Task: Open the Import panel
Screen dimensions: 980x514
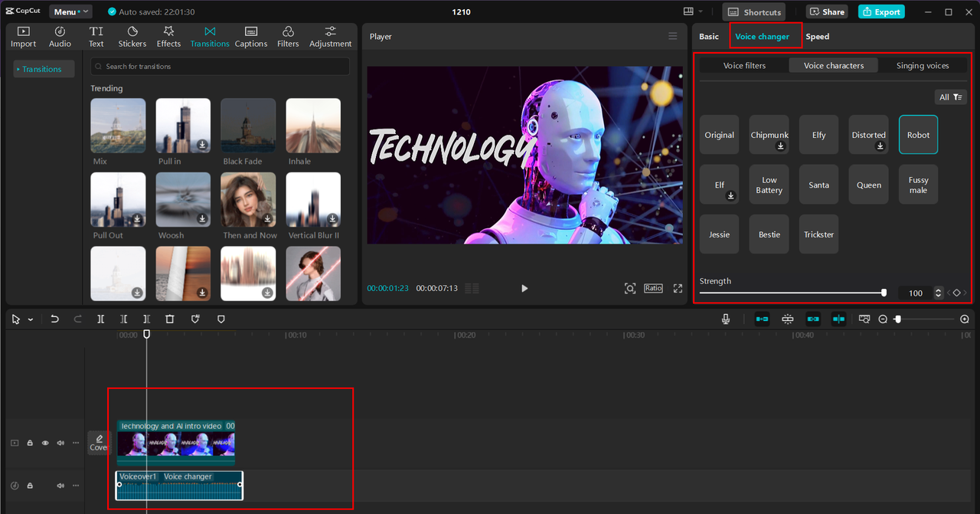Action: pos(23,37)
